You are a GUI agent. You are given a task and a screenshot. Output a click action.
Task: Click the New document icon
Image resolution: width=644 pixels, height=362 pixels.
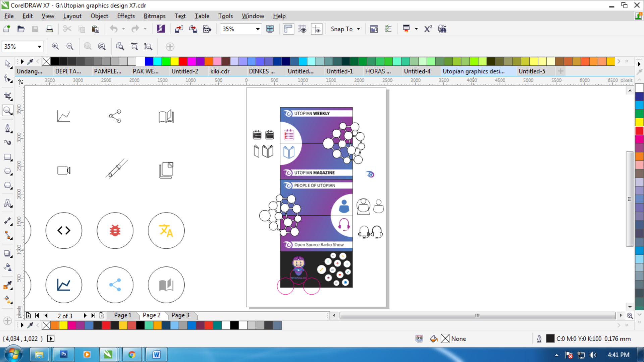point(7,29)
